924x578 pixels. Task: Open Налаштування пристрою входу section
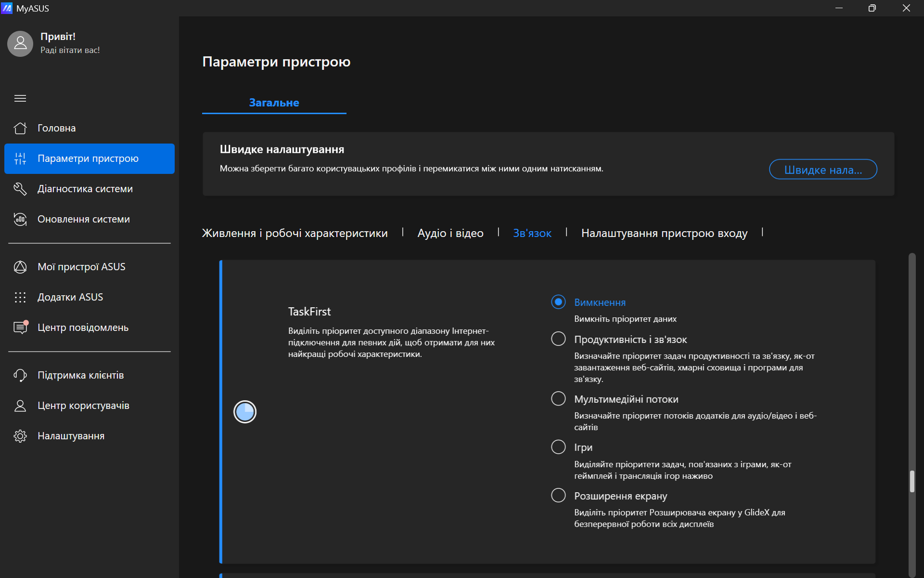(x=664, y=233)
